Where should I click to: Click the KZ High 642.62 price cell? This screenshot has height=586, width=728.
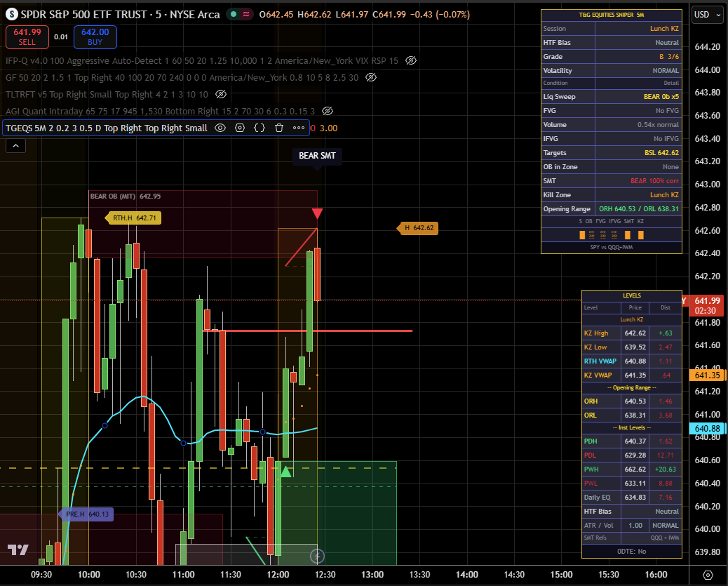coord(635,333)
